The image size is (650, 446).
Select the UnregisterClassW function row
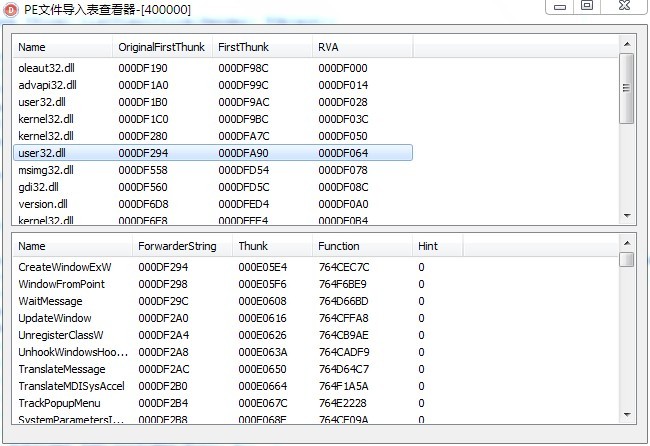click(x=238, y=335)
